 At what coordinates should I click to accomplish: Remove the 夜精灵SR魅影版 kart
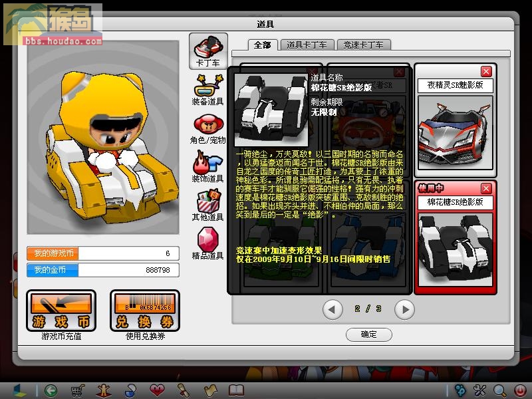[x=486, y=72]
